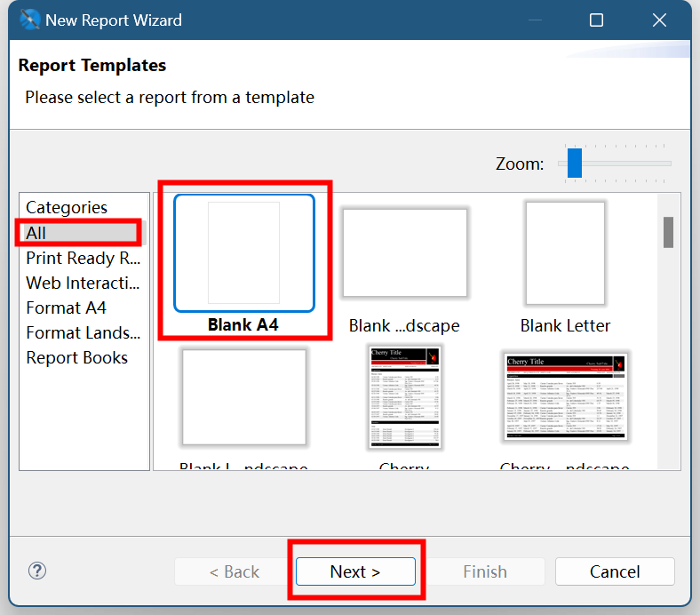Screen dimensions: 700x615
Task: Click the template list vertical scrollbar
Action: (x=668, y=232)
